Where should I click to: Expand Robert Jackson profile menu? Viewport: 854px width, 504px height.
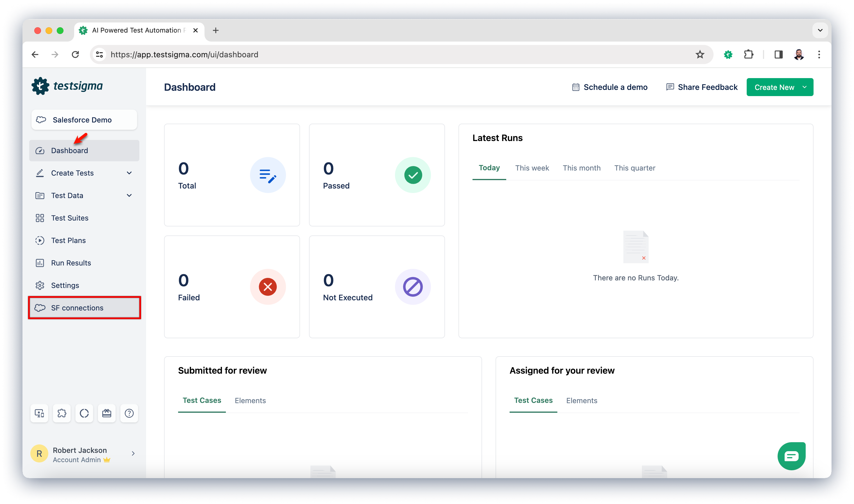pyautogui.click(x=133, y=453)
